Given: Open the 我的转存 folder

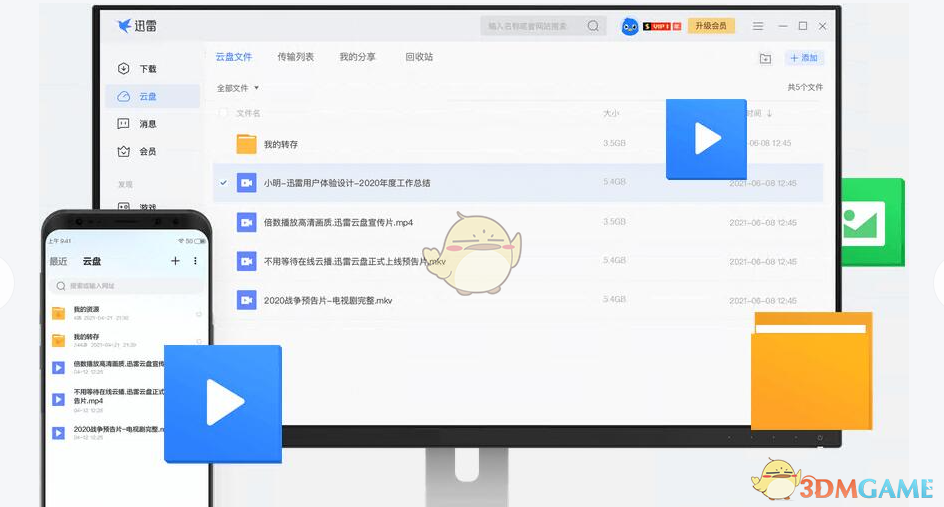Looking at the screenshot, I should tap(280, 145).
